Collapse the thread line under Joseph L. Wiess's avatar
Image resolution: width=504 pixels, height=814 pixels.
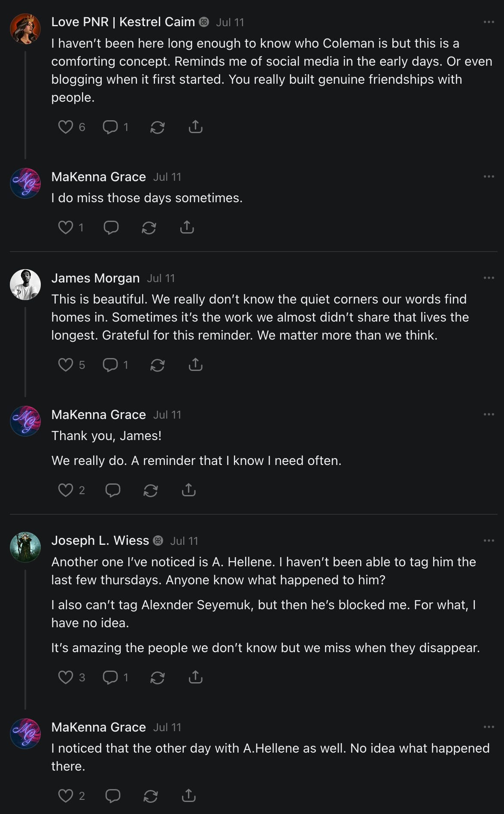pyautogui.click(x=25, y=640)
